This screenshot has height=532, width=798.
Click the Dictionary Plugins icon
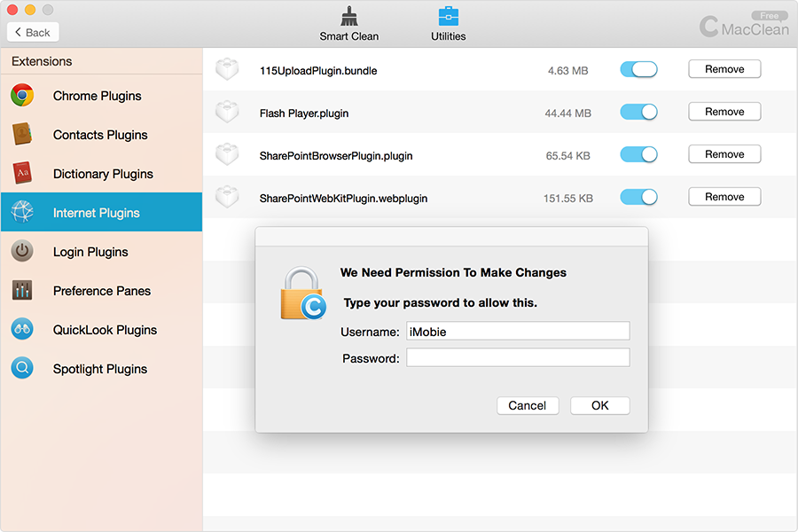pyautogui.click(x=23, y=174)
